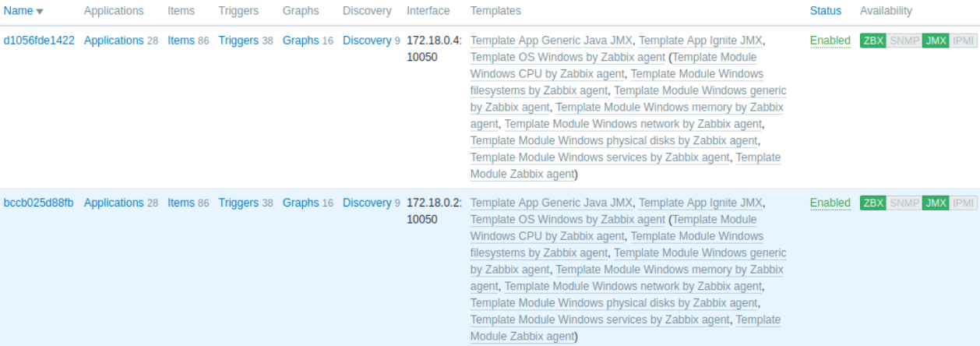980x346 pixels.
Task: Toggle Enabled status of host bccb025d88fb
Action: pos(830,203)
